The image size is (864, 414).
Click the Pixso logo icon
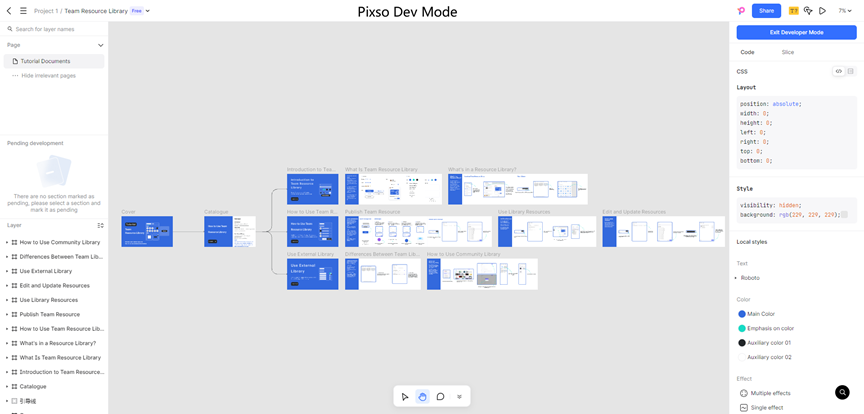pyautogui.click(x=741, y=11)
